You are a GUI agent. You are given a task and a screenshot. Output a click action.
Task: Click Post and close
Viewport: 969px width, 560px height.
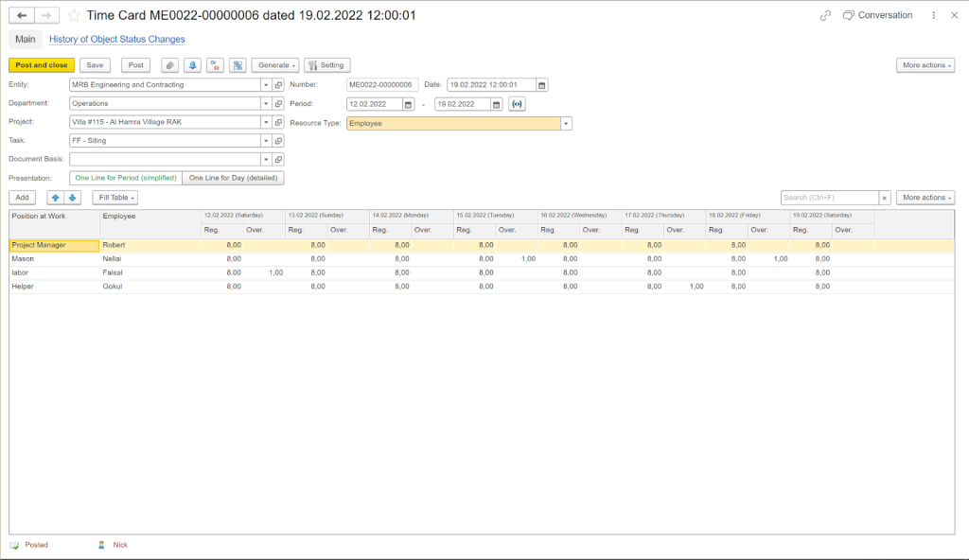coord(42,65)
